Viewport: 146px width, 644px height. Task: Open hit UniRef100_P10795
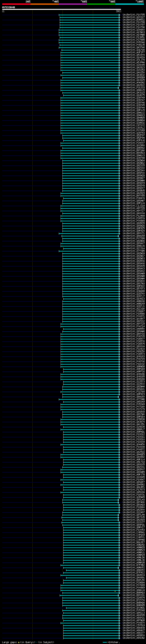click(x=134, y=15)
